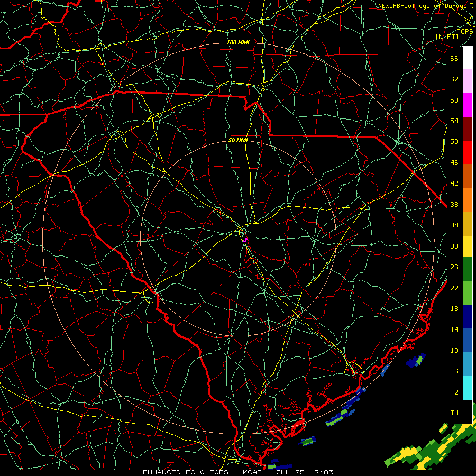Click the "18" legend value
Image resolution: width=476 pixels, height=476 pixels.
454,309
